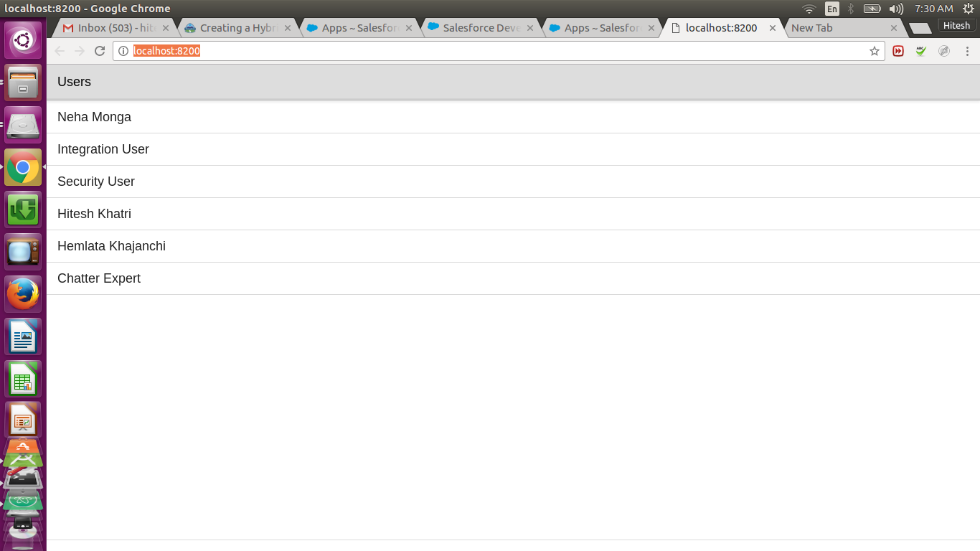Screen dimensions: 980x551
Task: Open the Security User row
Action: (514, 182)
